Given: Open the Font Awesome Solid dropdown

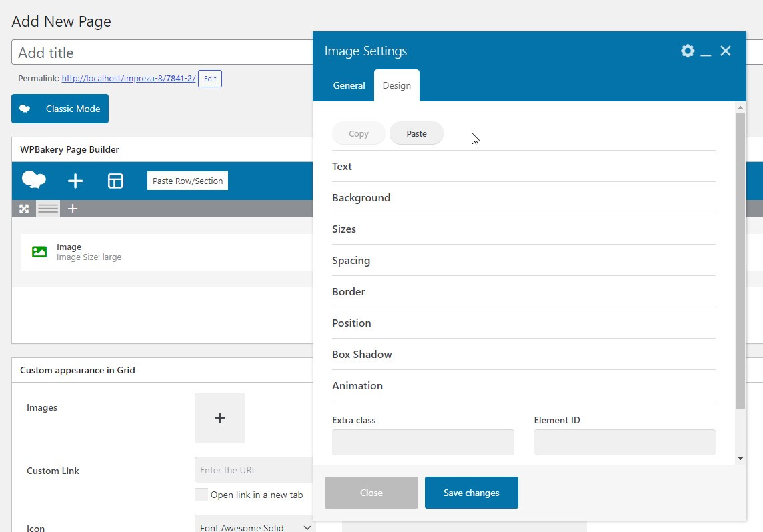Looking at the screenshot, I should tap(255, 524).
